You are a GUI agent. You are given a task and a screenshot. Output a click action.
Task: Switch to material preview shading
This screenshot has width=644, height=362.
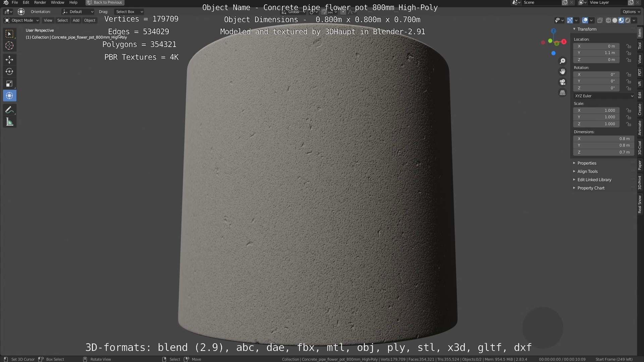coord(621,20)
